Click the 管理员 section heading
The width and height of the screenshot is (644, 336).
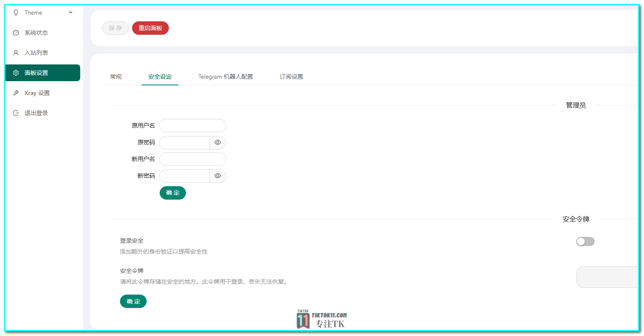576,105
